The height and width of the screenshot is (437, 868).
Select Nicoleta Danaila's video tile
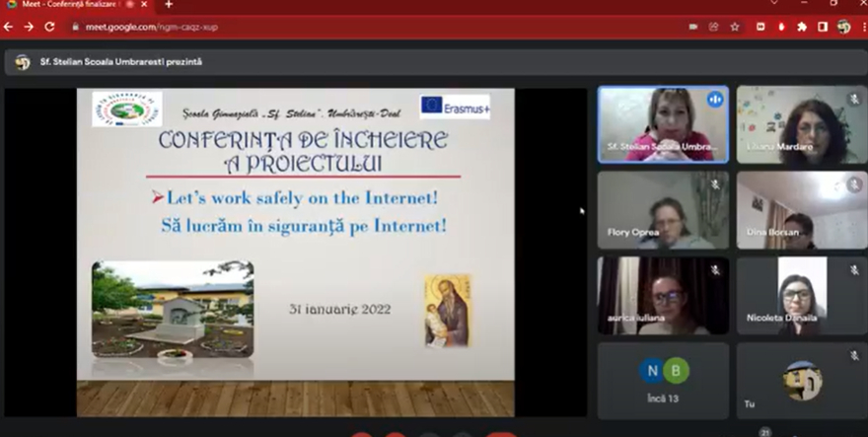click(801, 296)
